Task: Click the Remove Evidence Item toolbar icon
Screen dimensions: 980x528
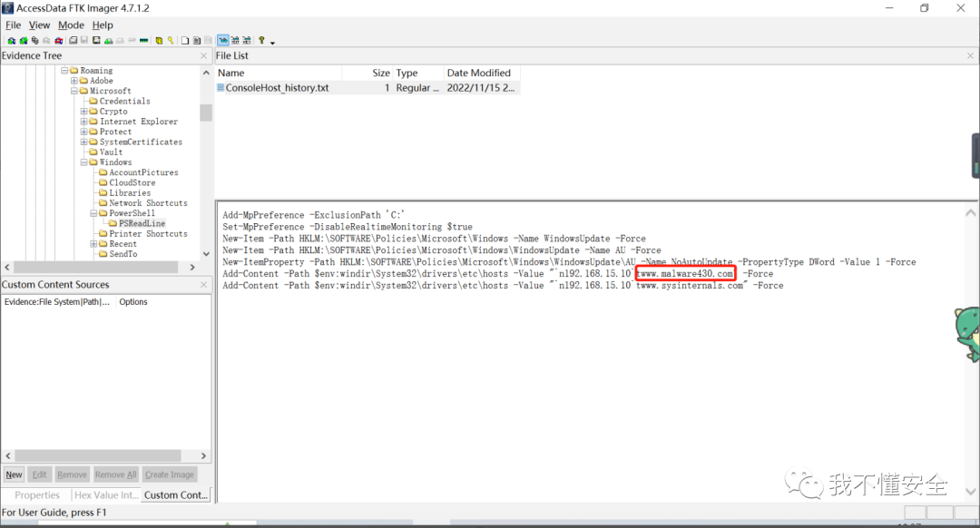Action: coord(46,41)
